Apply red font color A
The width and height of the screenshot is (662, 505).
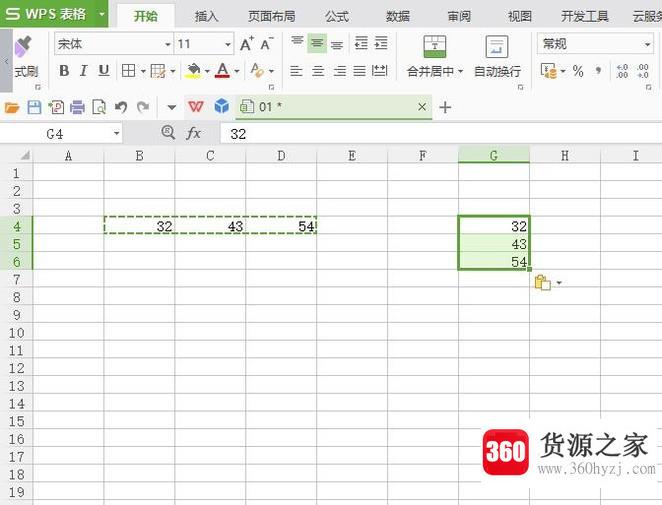pyautogui.click(x=222, y=71)
